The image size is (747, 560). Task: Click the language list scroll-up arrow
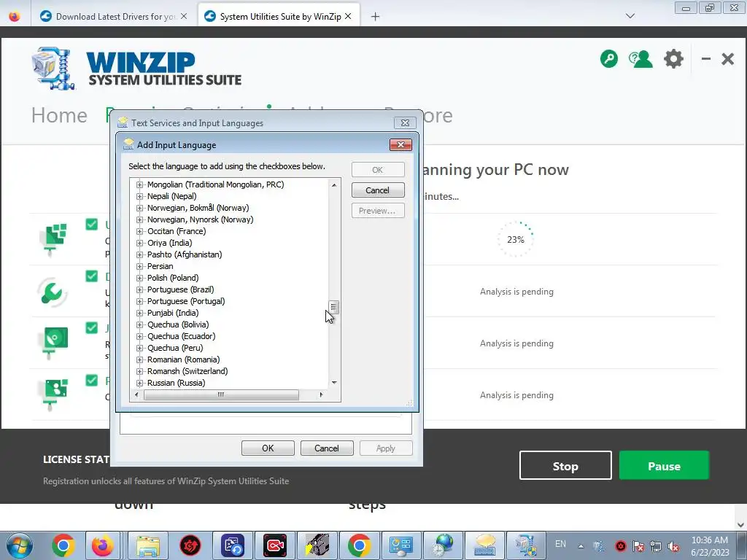coord(334,184)
